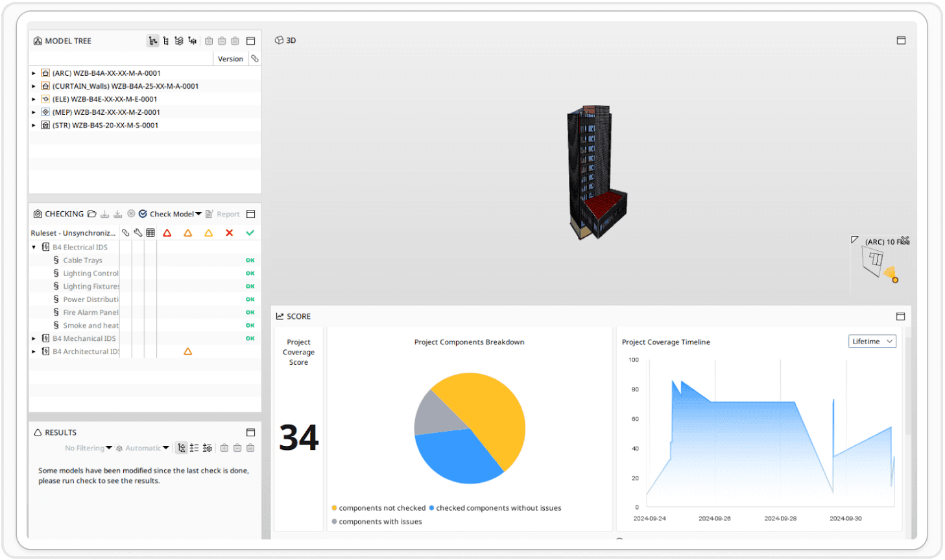Select the Results hierarchy tree view icon
The width and height of the screenshot is (945, 560).
pos(182,448)
